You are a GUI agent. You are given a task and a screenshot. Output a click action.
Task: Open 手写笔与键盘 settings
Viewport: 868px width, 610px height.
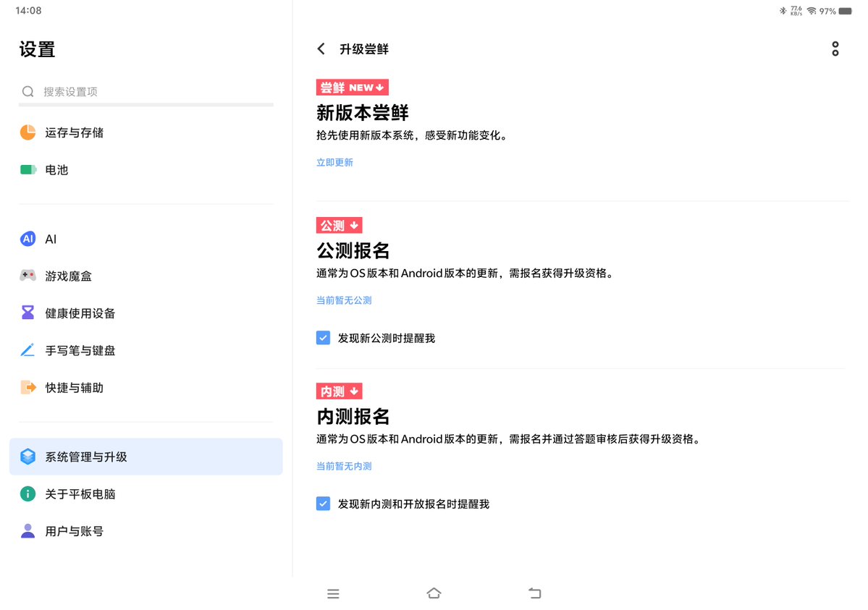click(146, 350)
